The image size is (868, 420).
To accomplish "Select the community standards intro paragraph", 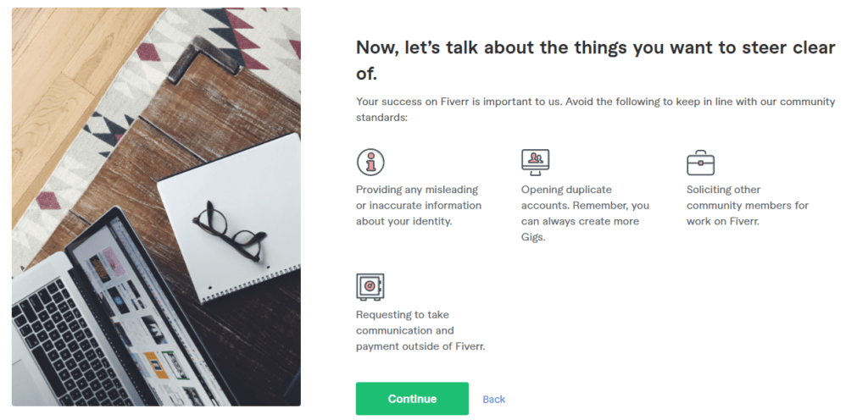I will [x=595, y=109].
